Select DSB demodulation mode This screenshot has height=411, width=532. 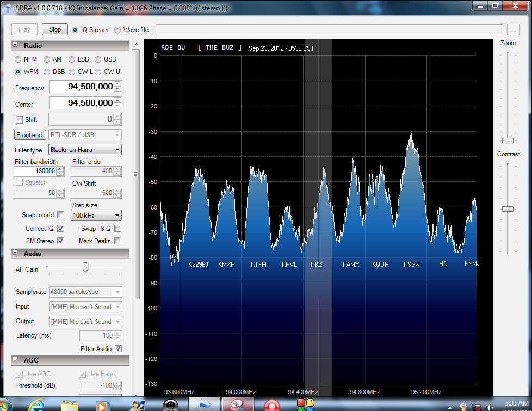click(x=47, y=72)
